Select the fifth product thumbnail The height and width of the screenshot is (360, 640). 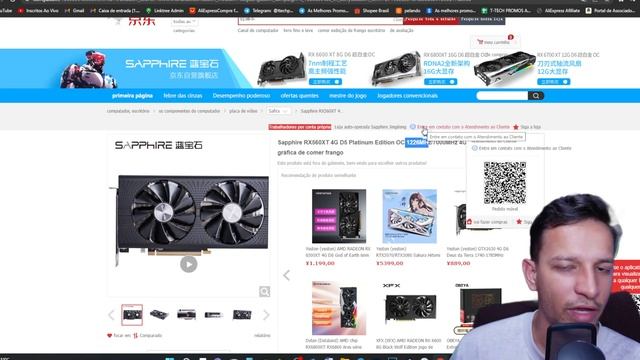pos(242,315)
